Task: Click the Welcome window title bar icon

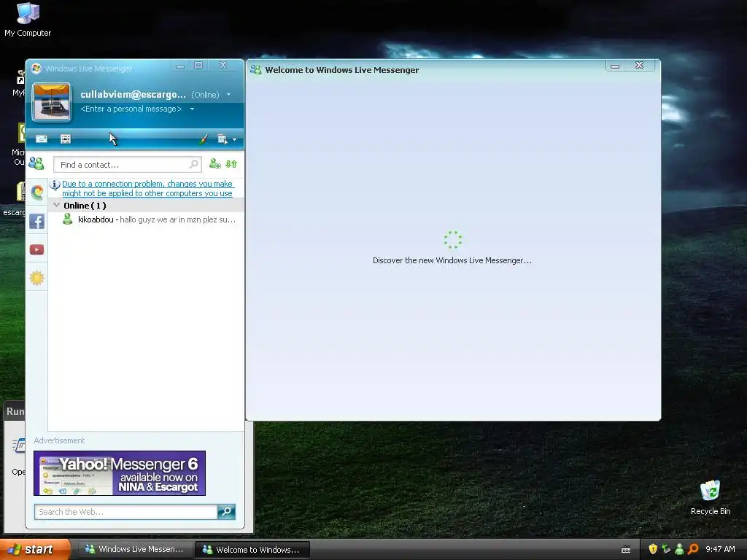Action: 256,70
